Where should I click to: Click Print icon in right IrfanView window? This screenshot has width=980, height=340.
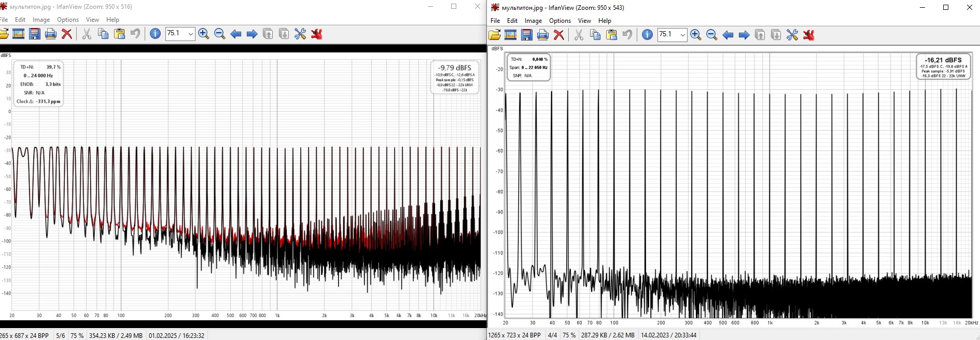coord(542,35)
